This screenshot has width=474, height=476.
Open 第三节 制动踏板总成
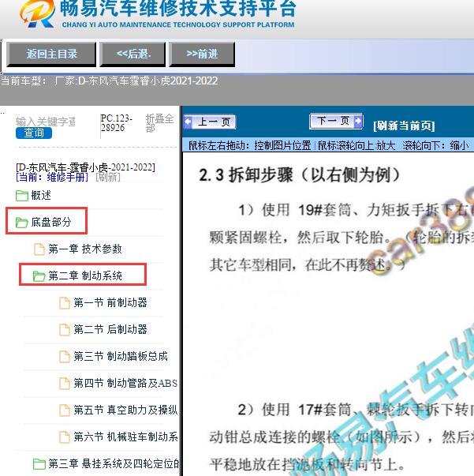tap(121, 356)
